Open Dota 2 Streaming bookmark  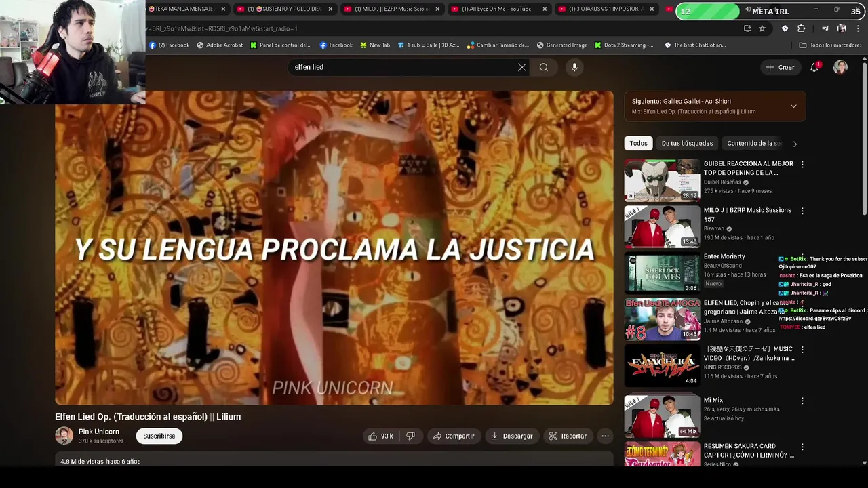click(624, 45)
